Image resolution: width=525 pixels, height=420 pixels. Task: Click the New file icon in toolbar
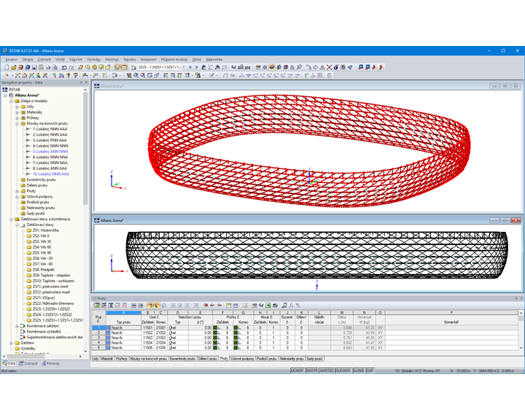7,67
